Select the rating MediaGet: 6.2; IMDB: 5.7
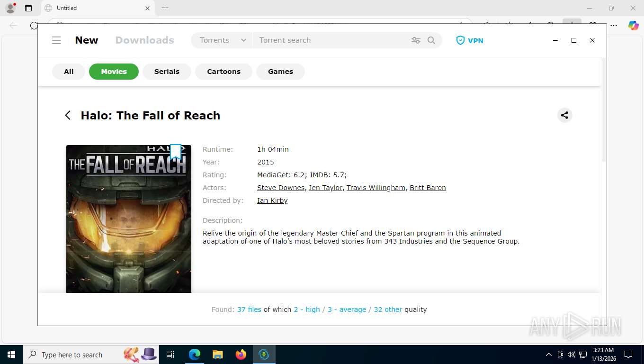The height and width of the screenshot is (364, 644). (x=302, y=175)
